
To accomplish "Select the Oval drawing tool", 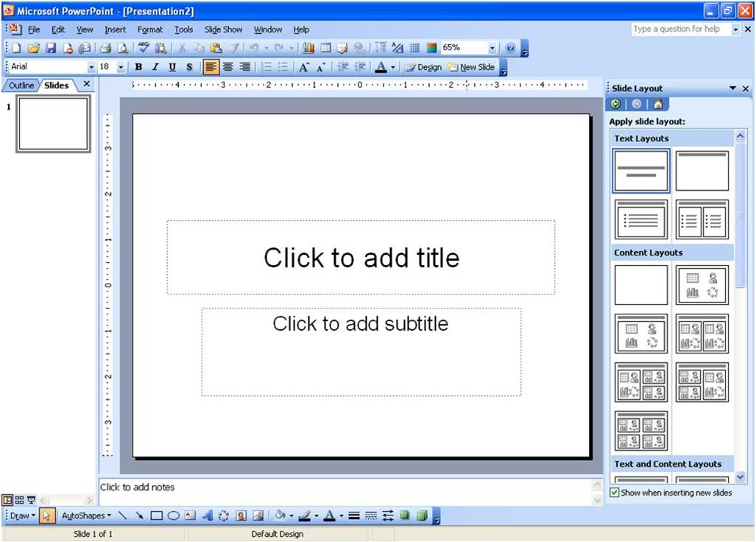I will point(174,515).
